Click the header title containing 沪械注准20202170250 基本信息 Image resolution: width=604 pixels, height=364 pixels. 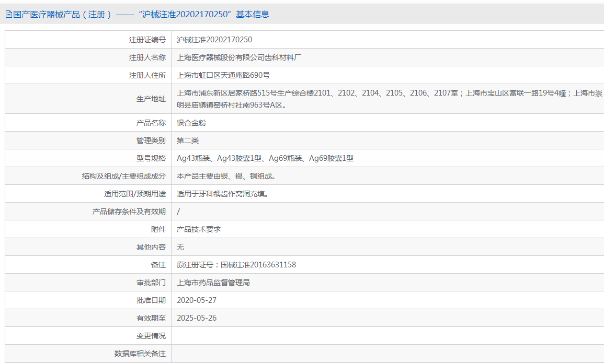coord(141,15)
